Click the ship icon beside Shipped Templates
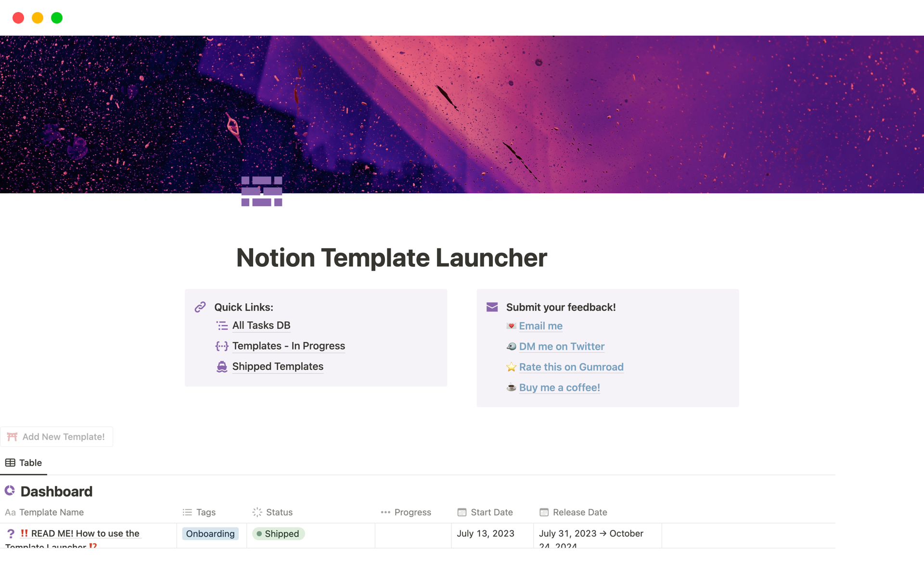This screenshot has width=924, height=578. (x=222, y=367)
